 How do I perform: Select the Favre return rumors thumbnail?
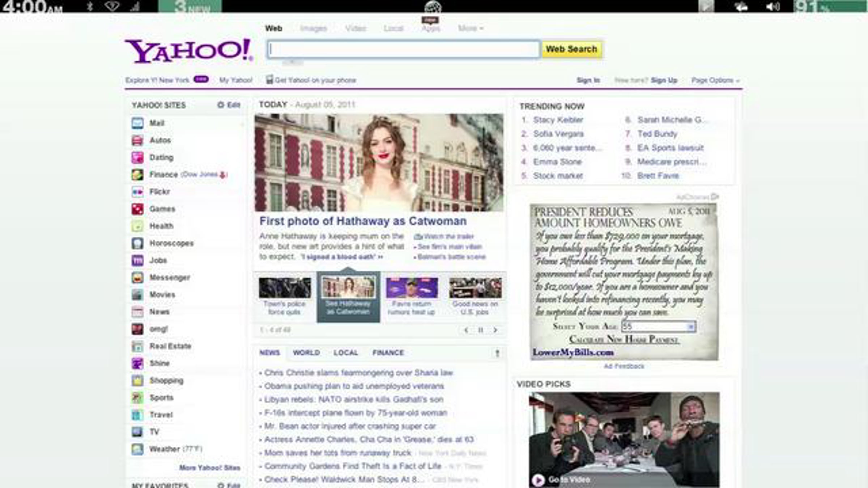coord(412,288)
